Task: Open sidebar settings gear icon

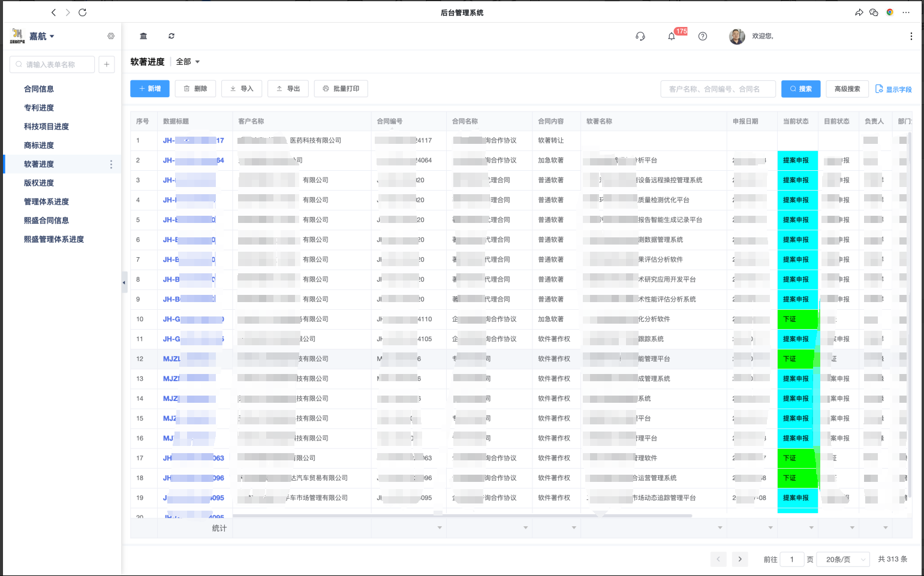Action: coord(111,37)
